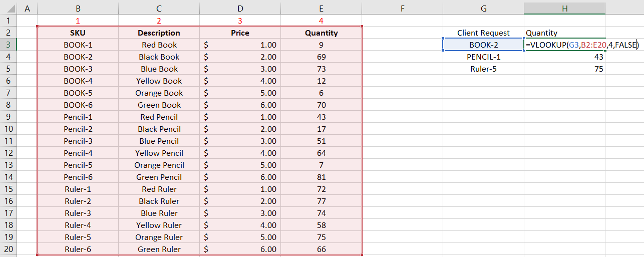Select quantity 17 for Black Pencil
This screenshot has height=257, width=644.
pyautogui.click(x=321, y=129)
